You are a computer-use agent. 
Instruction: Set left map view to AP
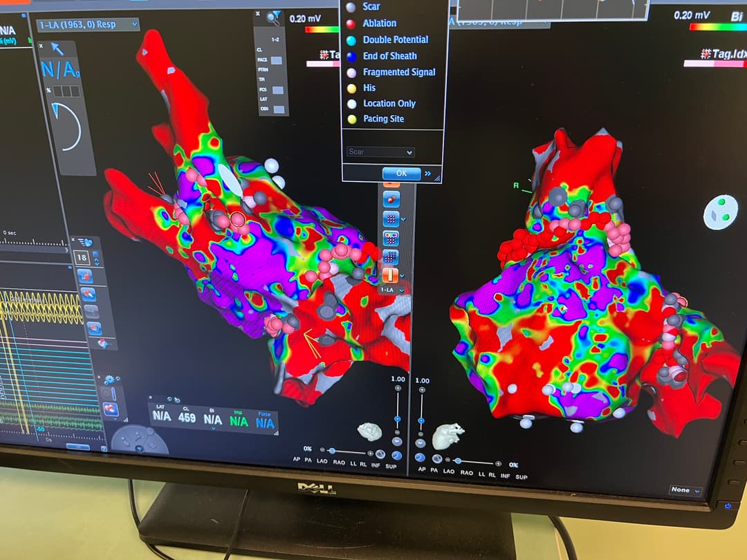coord(297,460)
